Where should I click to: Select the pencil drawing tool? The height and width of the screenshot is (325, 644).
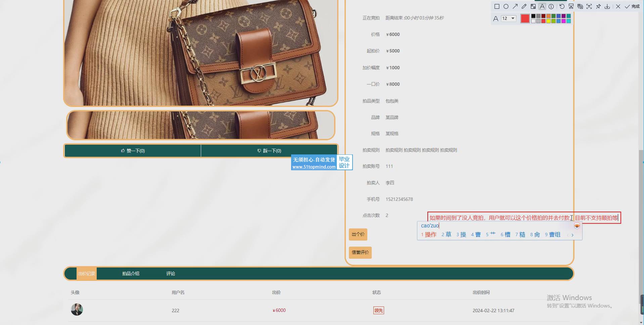pyautogui.click(x=524, y=6)
